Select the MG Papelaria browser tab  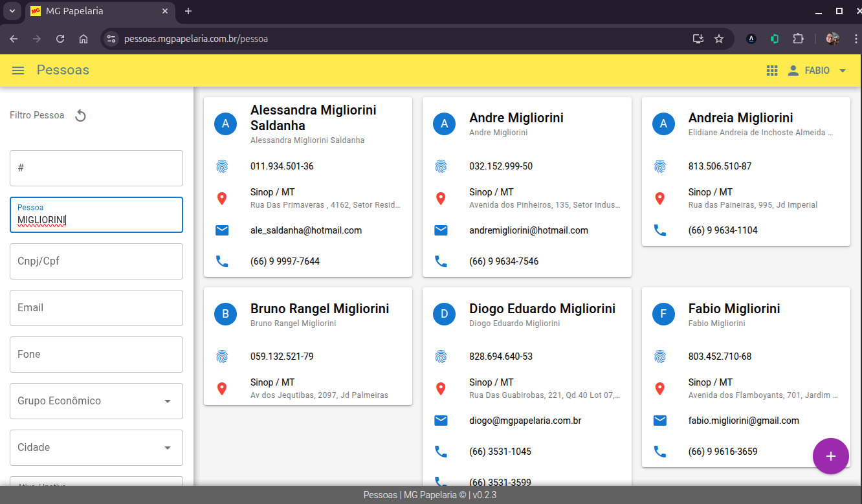pos(97,11)
